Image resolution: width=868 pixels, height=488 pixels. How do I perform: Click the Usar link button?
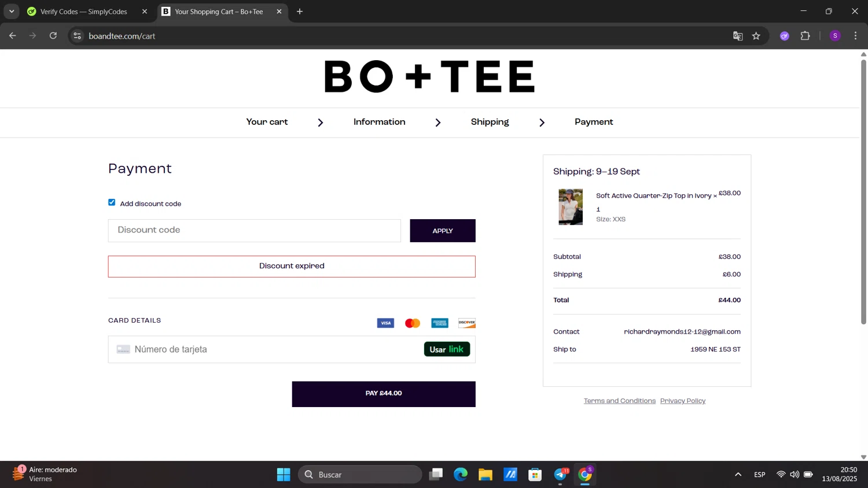click(447, 349)
